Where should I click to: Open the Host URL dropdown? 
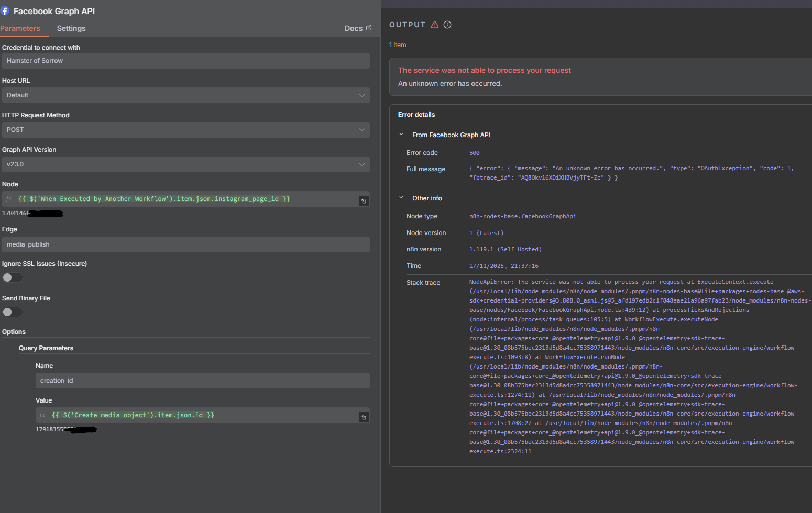click(185, 95)
